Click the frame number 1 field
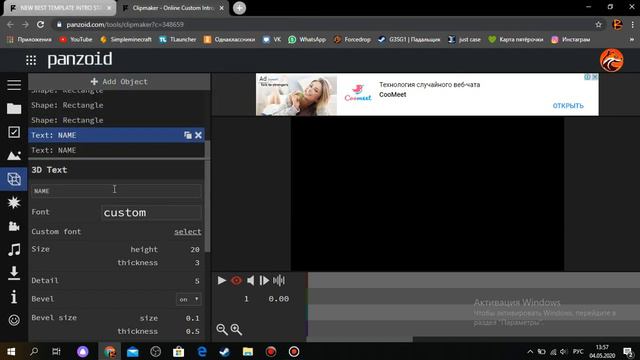Image resolution: width=640 pixels, height=360 pixels. click(246, 299)
